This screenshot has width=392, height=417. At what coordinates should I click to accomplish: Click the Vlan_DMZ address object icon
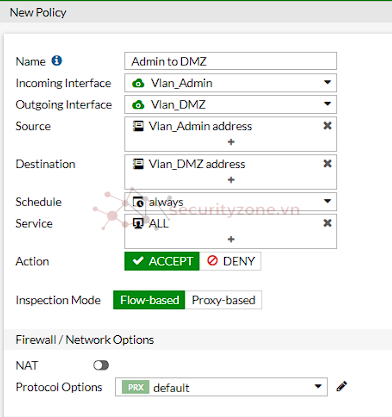138,164
